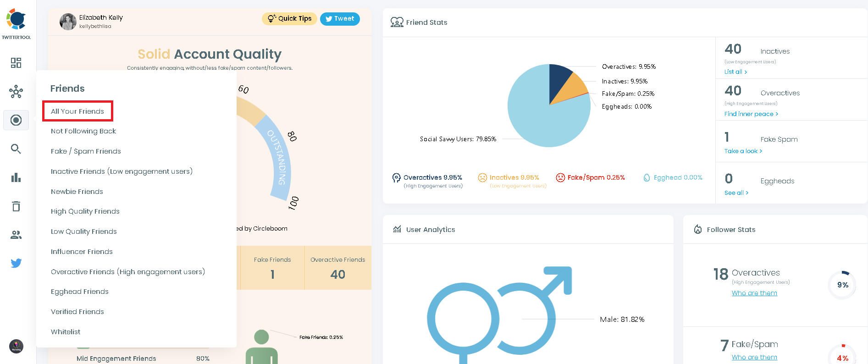This screenshot has width=868, height=364.
Task: Click 'Take a look' under Fake Spam
Action: tap(743, 151)
